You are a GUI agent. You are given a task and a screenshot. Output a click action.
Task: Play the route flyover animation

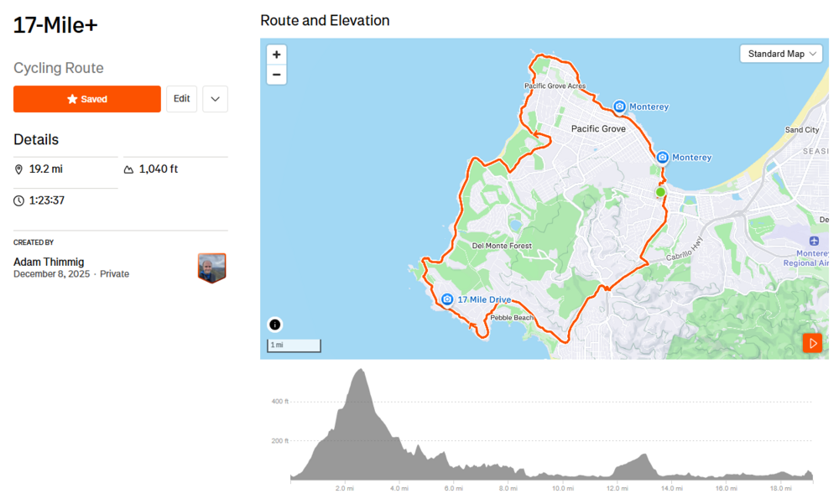point(812,343)
